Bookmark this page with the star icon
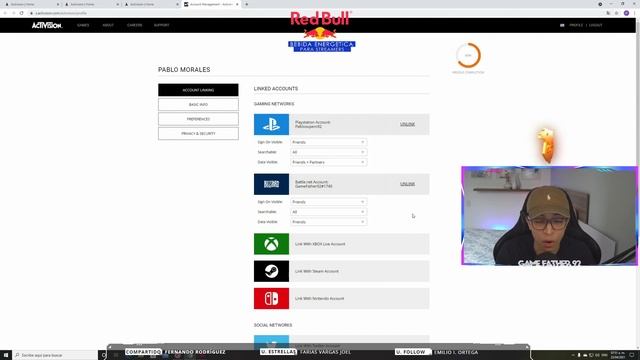 [x=617, y=13]
